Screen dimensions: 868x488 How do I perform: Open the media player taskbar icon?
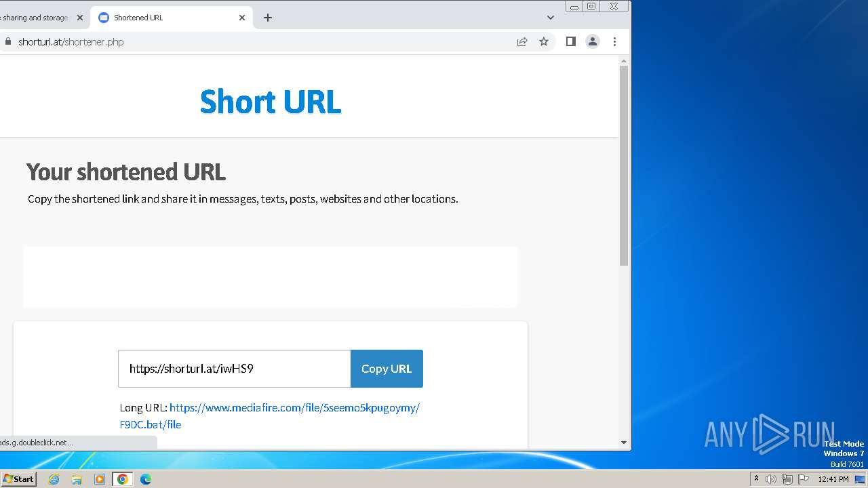100,479
